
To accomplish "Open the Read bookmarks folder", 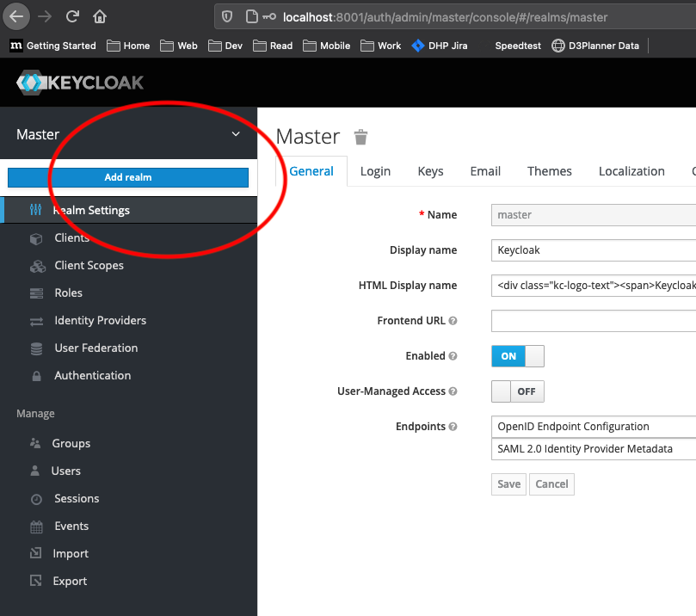I will pyautogui.click(x=273, y=46).
